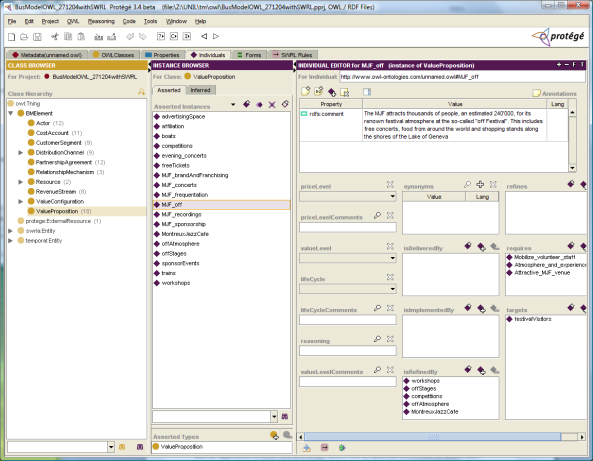
Task: Select the Inferred instances tab
Action: [200, 90]
